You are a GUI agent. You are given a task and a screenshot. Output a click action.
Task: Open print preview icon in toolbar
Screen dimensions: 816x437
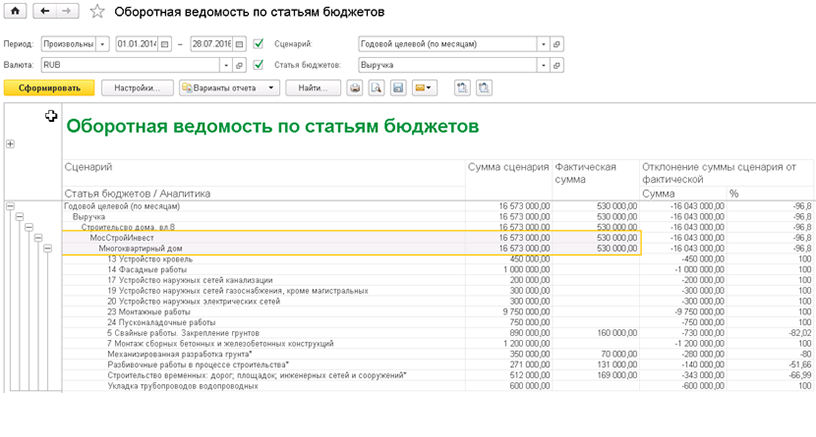377,88
